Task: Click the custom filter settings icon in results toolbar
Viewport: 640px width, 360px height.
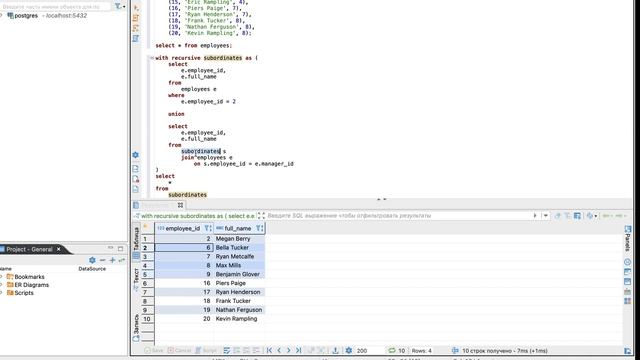Action: pyautogui.click(x=577, y=216)
